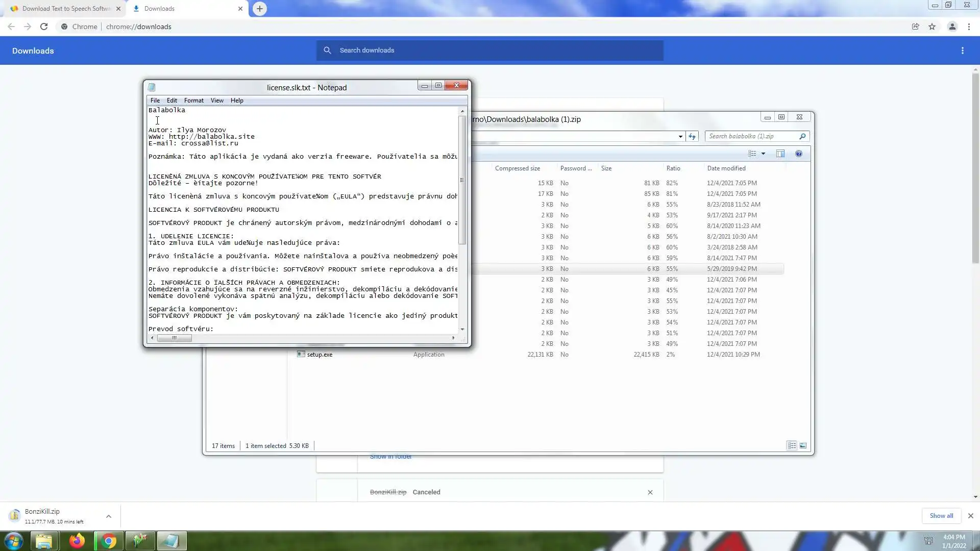
Task: Bookmark this page with star icon
Action: (932, 27)
